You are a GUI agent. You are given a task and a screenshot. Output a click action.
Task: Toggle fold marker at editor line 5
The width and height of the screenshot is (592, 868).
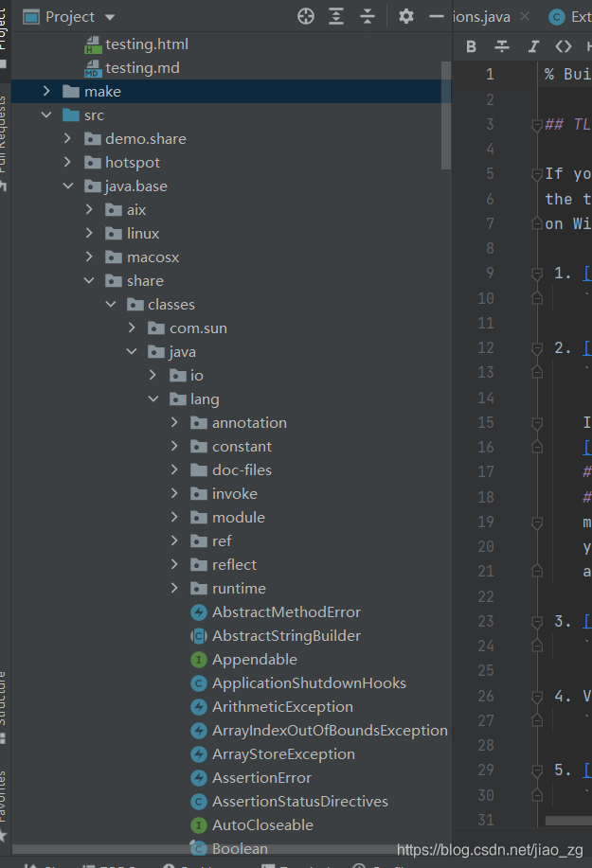click(537, 175)
